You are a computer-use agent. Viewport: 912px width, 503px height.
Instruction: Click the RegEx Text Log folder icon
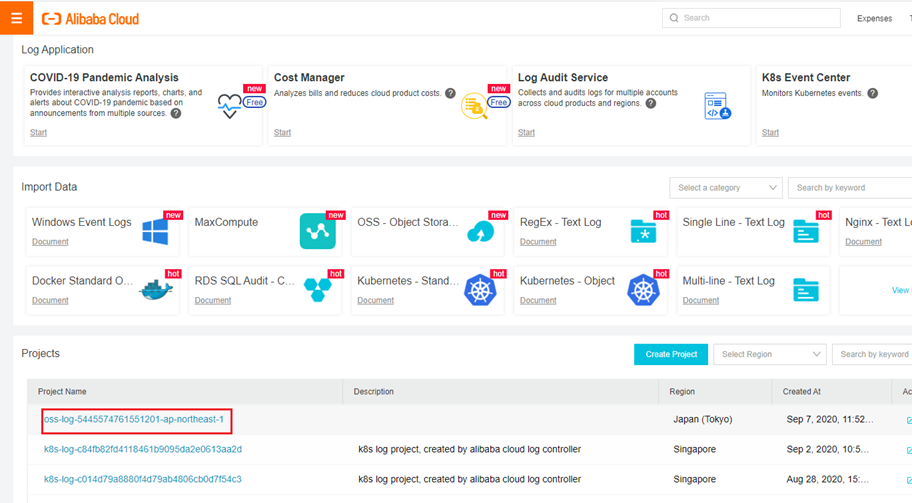tap(643, 231)
